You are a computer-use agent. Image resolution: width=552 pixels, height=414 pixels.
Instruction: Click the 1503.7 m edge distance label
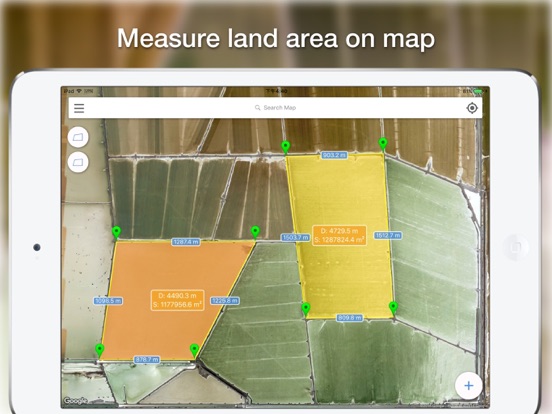pyautogui.click(x=295, y=238)
